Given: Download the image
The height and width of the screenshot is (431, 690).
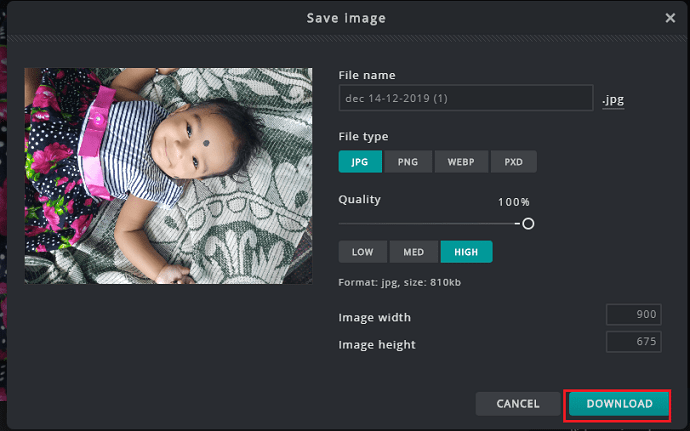Looking at the screenshot, I should 619,404.
